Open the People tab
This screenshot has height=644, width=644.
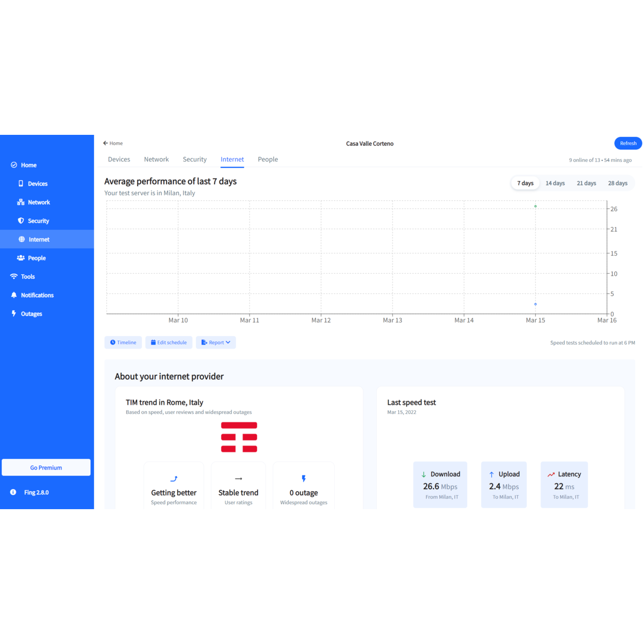pyautogui.click(x=268, y=159)
